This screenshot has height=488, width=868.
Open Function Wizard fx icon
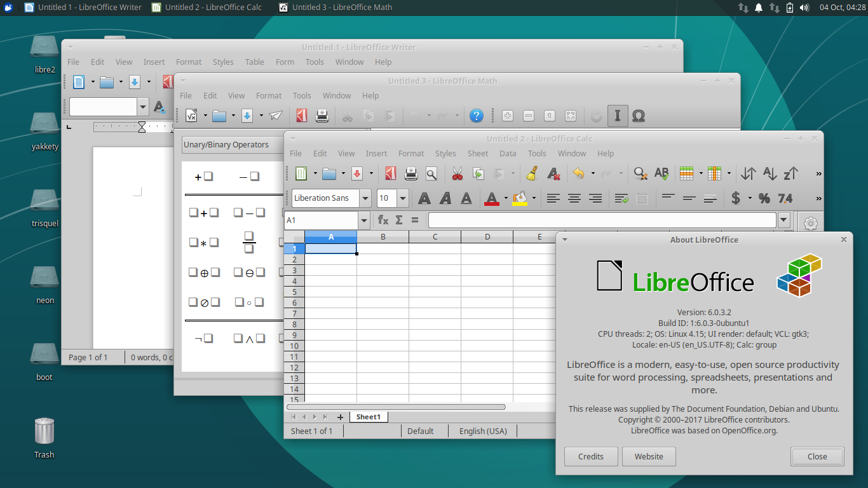pos(383,220)
